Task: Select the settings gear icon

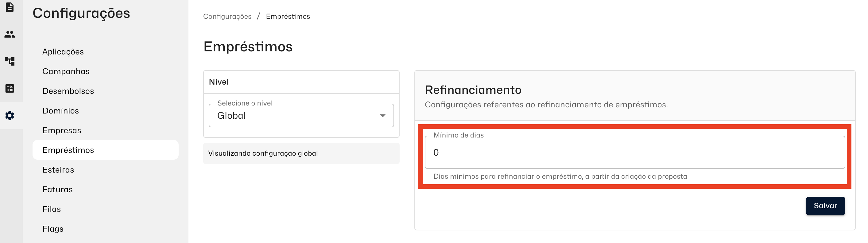Action: (x=10, y=115)
